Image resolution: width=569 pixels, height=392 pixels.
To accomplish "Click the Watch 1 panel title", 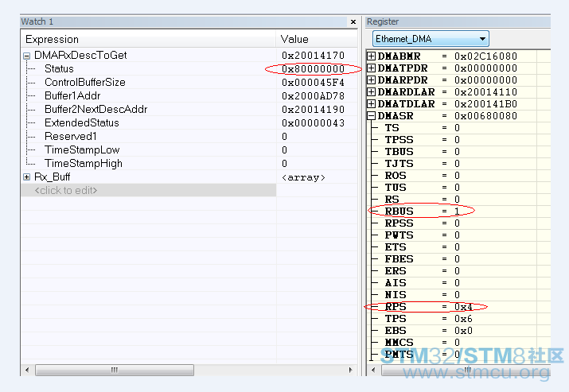I will click(37, 21).
